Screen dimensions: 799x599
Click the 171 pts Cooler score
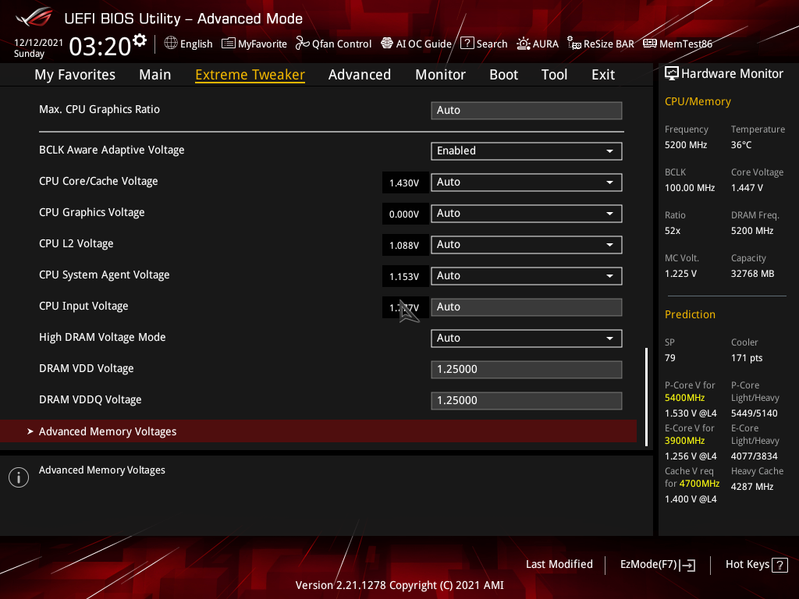coord(747,358)
